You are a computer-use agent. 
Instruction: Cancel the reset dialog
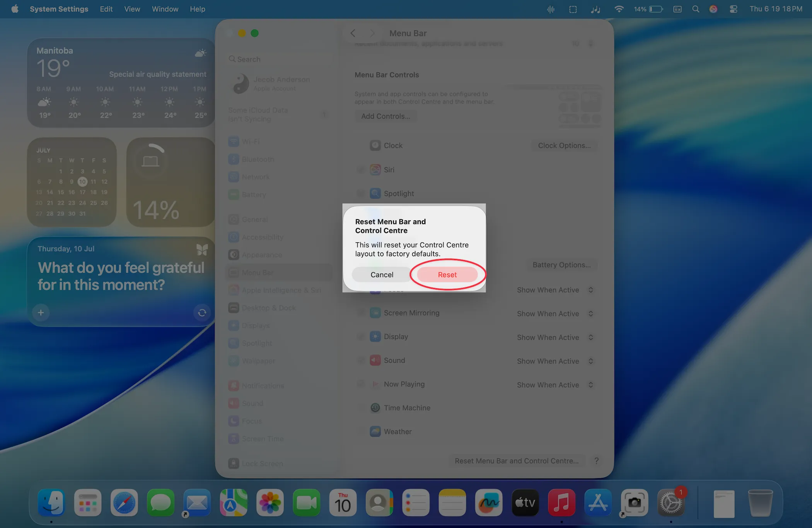pos(382,274)
